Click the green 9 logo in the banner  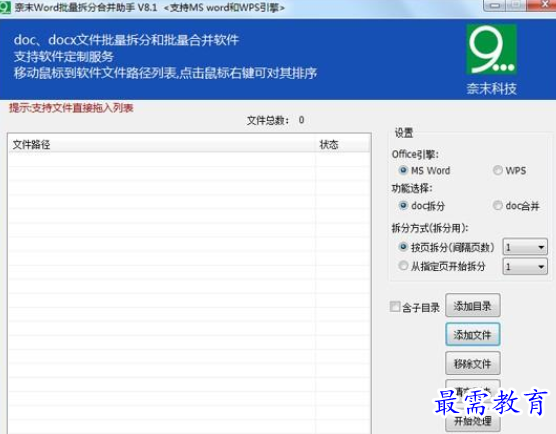pos(491,50)
